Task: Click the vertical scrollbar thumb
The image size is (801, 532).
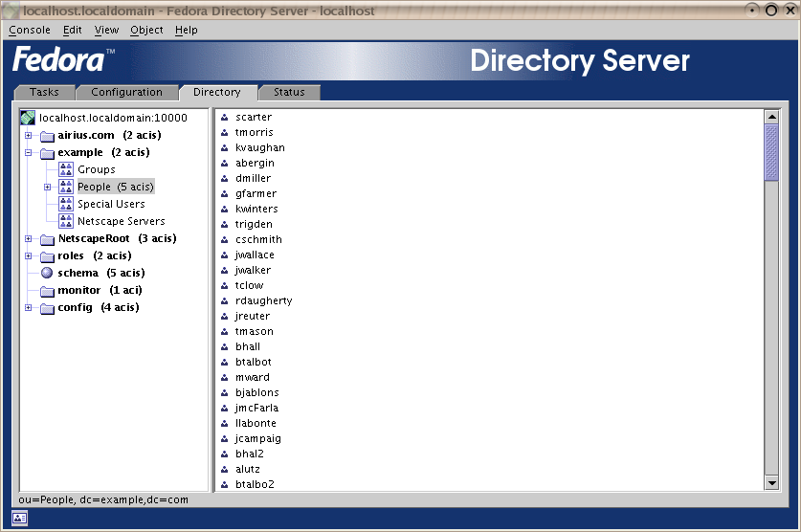Action: 771,152
